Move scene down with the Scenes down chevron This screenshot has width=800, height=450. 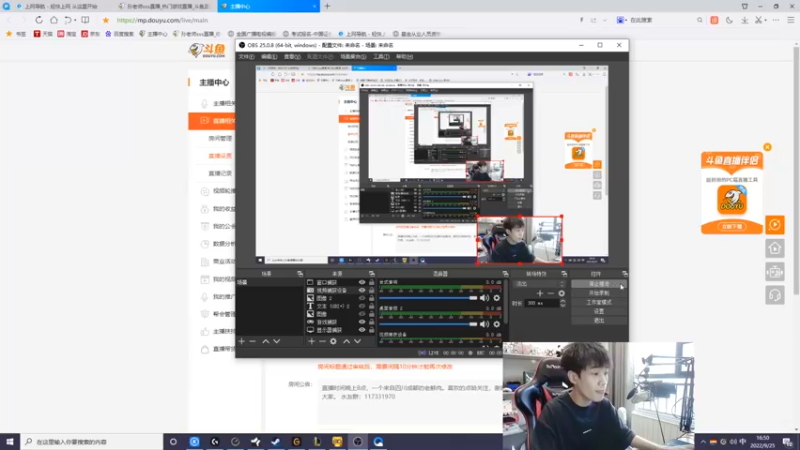click(x=277, y=341)
